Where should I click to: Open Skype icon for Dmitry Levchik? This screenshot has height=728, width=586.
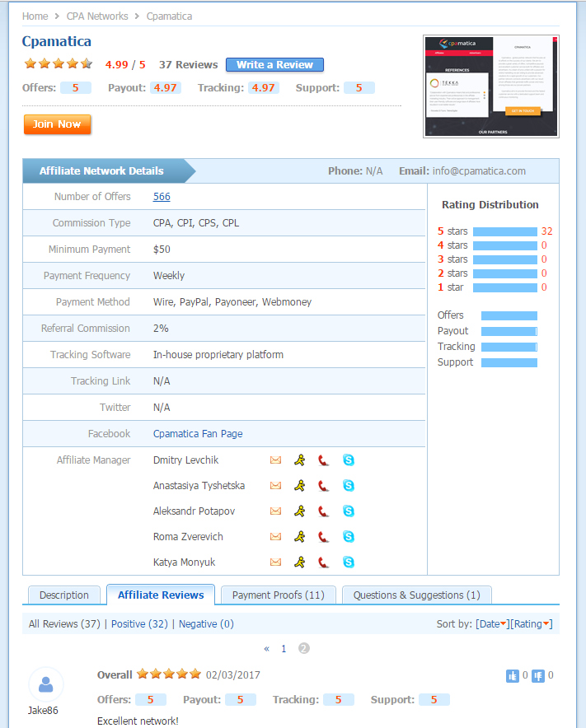tap(349, 460)
